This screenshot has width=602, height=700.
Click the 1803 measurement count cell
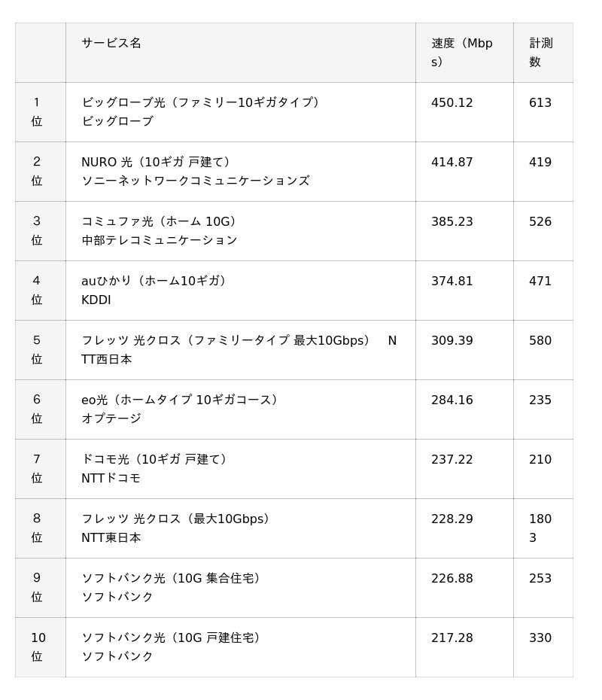point(540,528)
